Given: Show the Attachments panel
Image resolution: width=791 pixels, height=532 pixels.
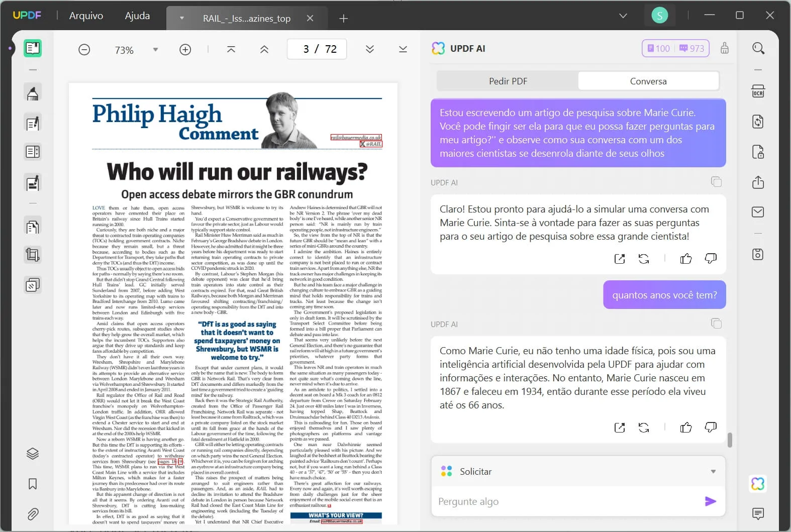Looking at the screenshot, I should tap(33, 514).
